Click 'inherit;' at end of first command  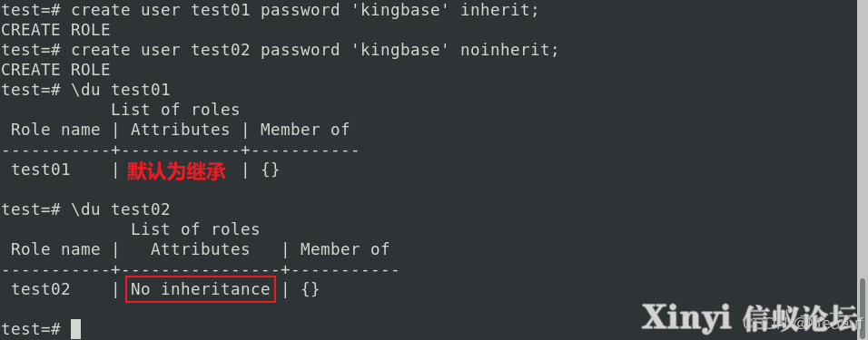pyautogui.click(x=500, y=10)
